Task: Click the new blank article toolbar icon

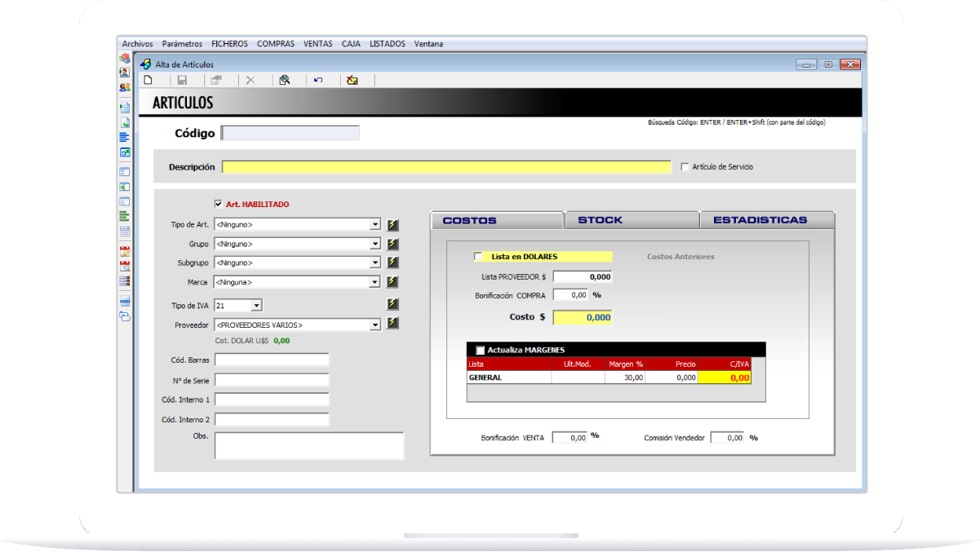Action: 148,80
